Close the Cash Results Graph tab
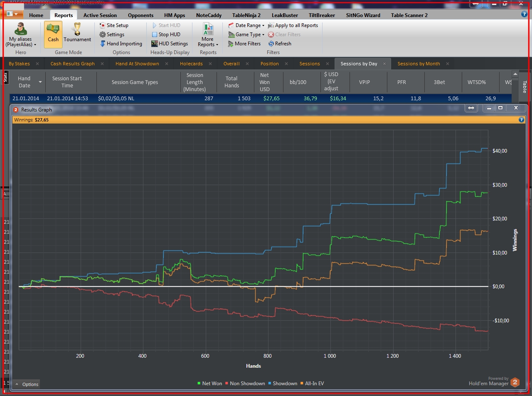This screenshot has width=532, height=396. (102, 64)
